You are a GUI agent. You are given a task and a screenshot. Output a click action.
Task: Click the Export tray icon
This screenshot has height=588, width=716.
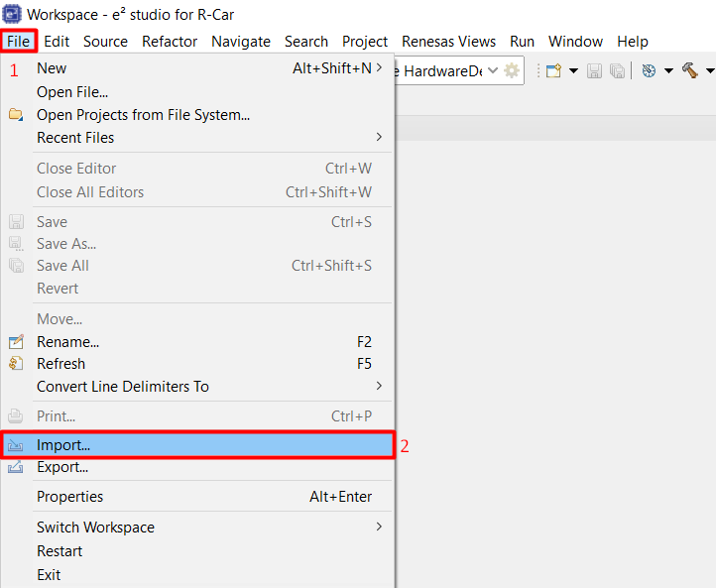pos(16,467)
